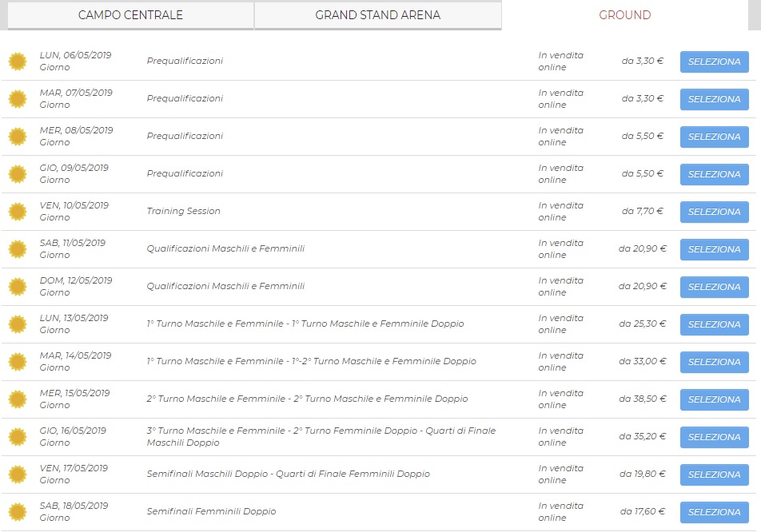This screenshot has height=532, width=761.
Task: Click sun icon beside MAR 14/05/2019
Action: pyautogui.click(x=18, y=362)
